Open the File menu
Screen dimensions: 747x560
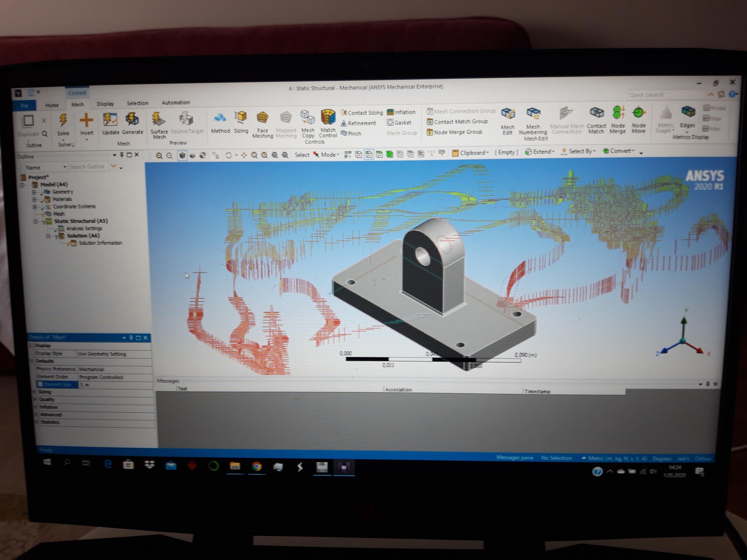click(24, 106)
